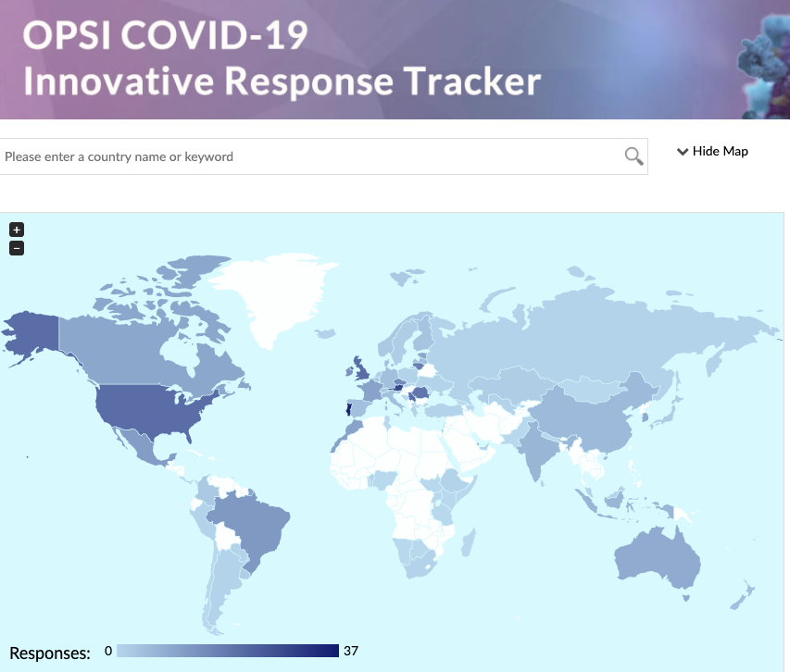Select China on the world map
Viewport: 790px width, 672px height.
pos(584,417)
